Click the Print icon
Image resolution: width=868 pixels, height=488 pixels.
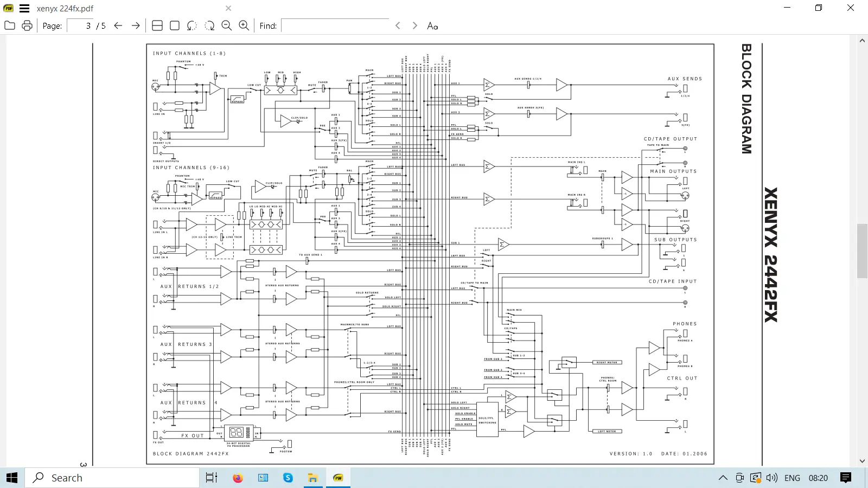point(27,25)
